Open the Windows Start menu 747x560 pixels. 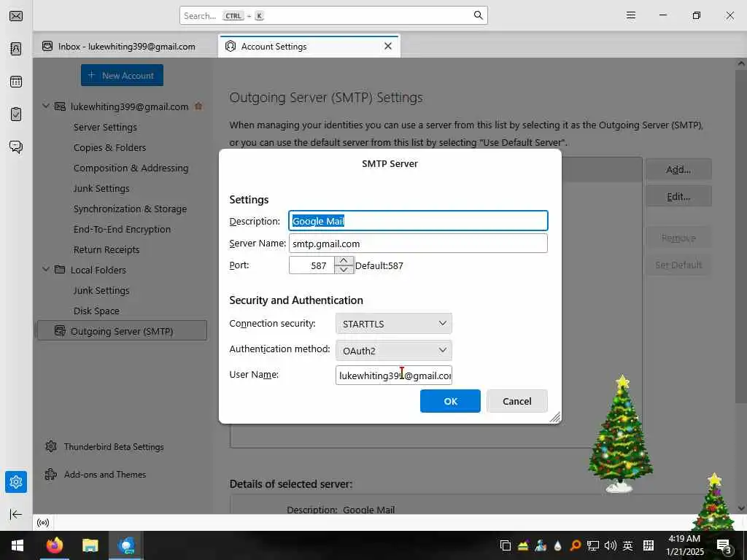[x=18, y=545]
